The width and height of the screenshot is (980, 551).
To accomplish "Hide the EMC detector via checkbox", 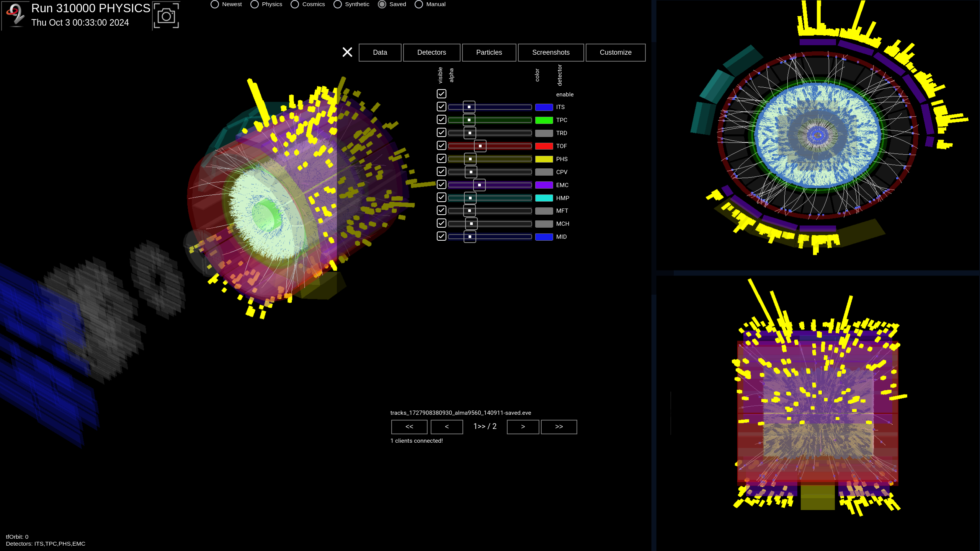I will point(441,185).
